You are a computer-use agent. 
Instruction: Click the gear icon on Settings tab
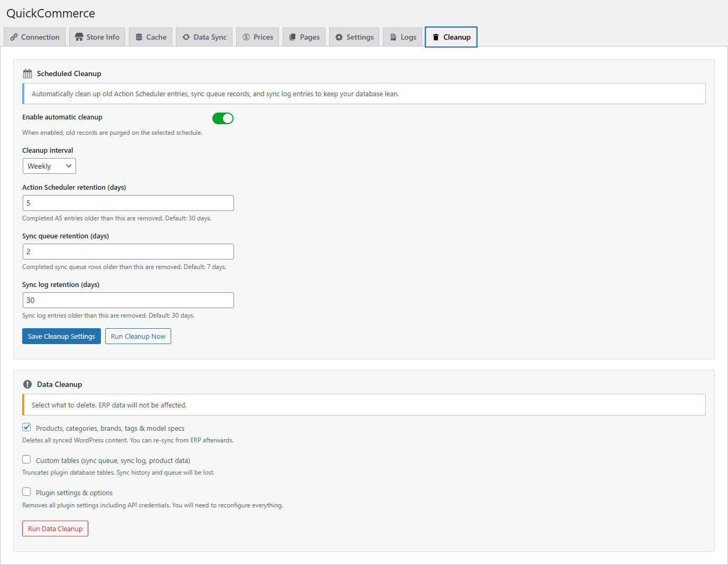[x=339, y=37]
